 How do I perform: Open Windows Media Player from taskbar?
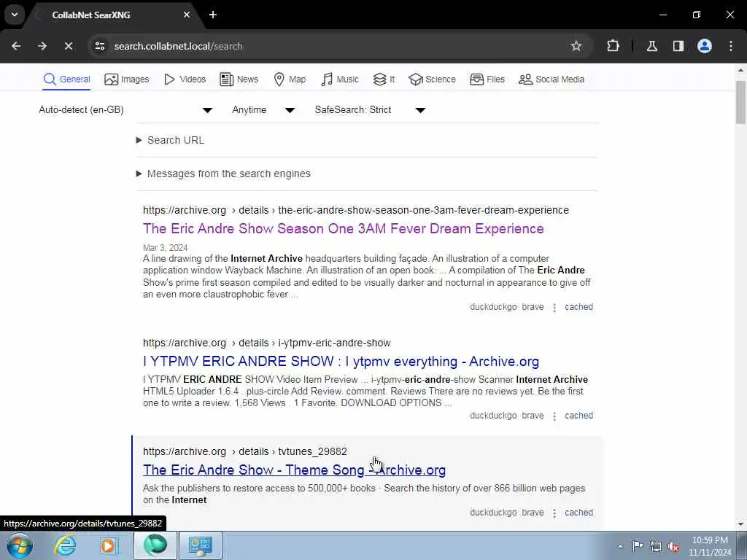[109, 545]
